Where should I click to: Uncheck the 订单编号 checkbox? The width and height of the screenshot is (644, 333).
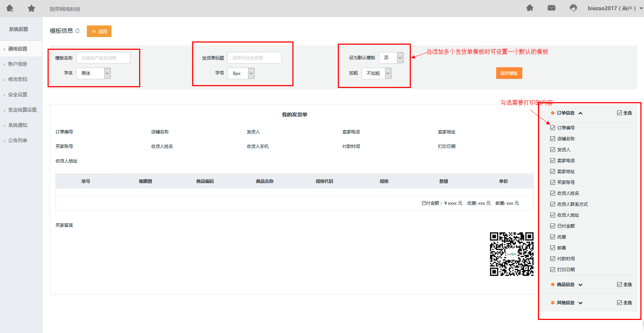552,128
